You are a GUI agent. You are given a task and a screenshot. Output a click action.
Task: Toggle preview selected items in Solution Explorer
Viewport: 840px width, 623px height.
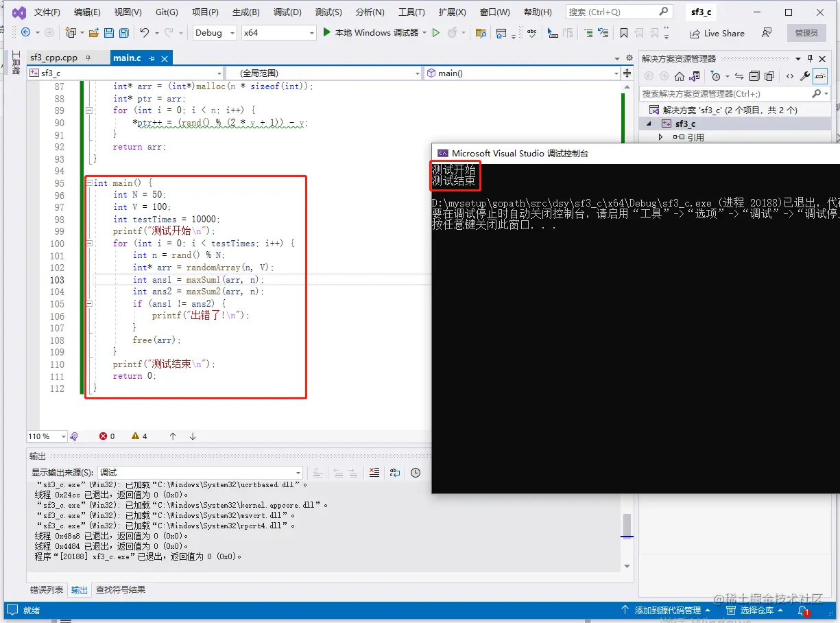[x=820, y=76]
